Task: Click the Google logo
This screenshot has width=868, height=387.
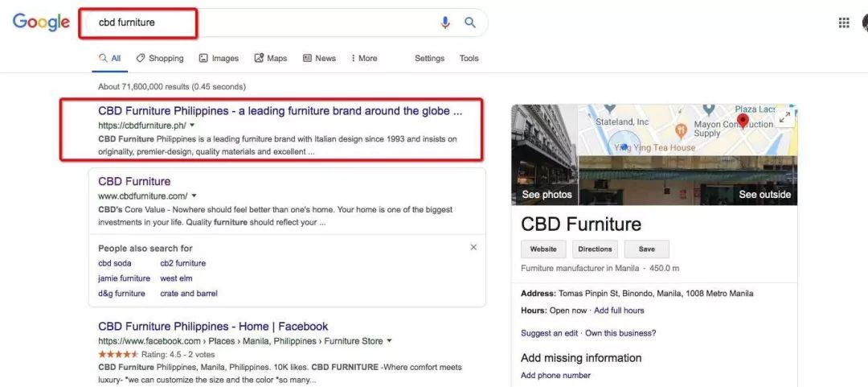Action: point(41,23)
